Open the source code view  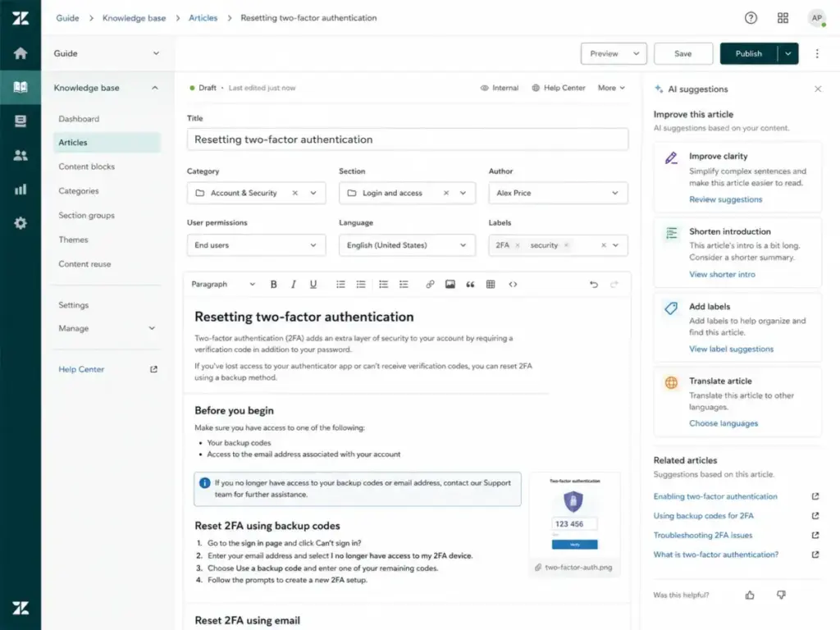click(513, 285)
